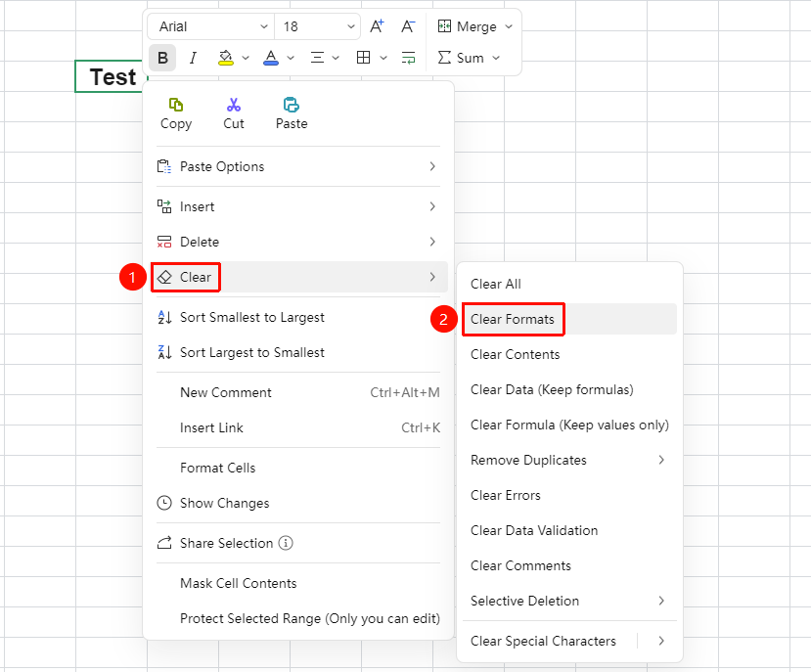Open the Insert submenu
811x672 pixels.
298,207
